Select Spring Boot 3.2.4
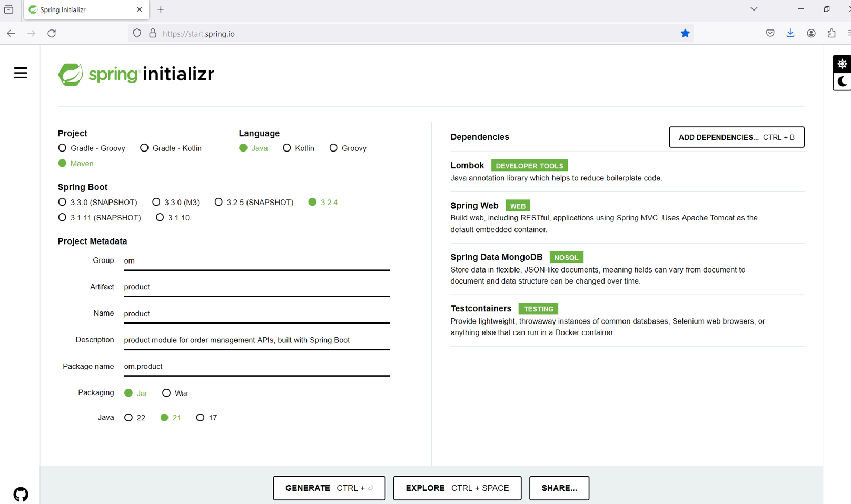The width and height of the screenshot is (851, 504). [323, 203]
